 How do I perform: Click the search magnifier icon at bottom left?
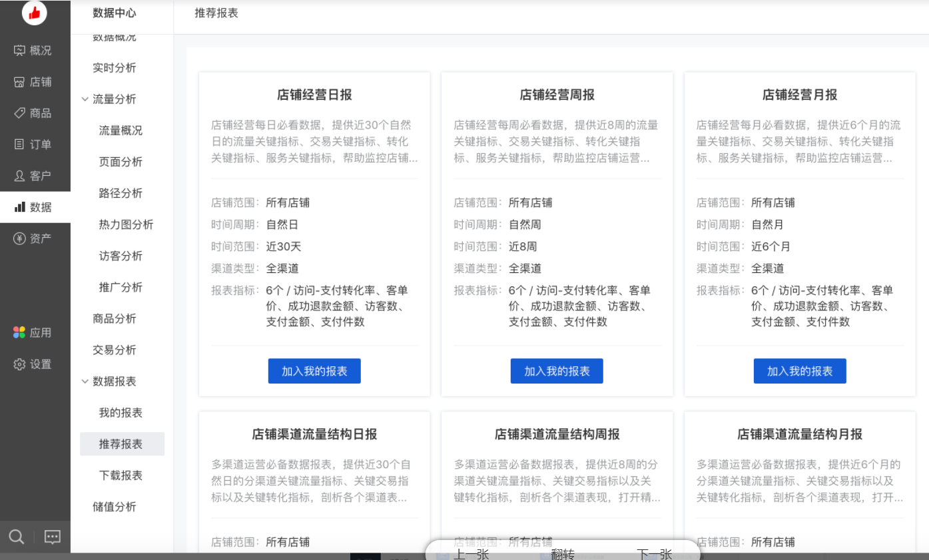[16, 537]
